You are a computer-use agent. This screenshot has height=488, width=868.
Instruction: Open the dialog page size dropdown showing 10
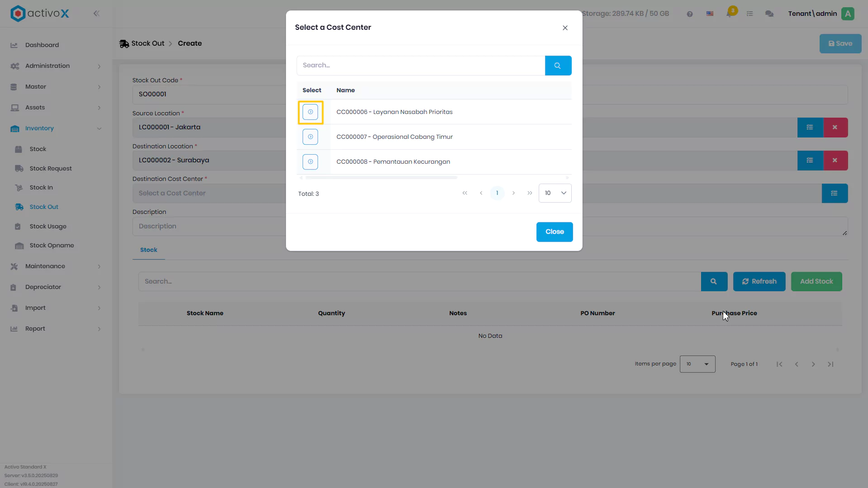point(555,193)
